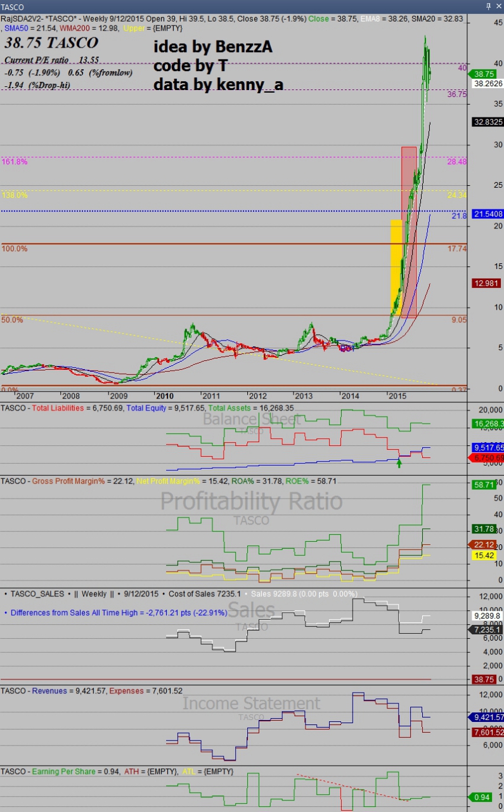Click the 9.05 Fibonacci price value
The width and height of the screenshot is (504, 812).
point(459,320)
